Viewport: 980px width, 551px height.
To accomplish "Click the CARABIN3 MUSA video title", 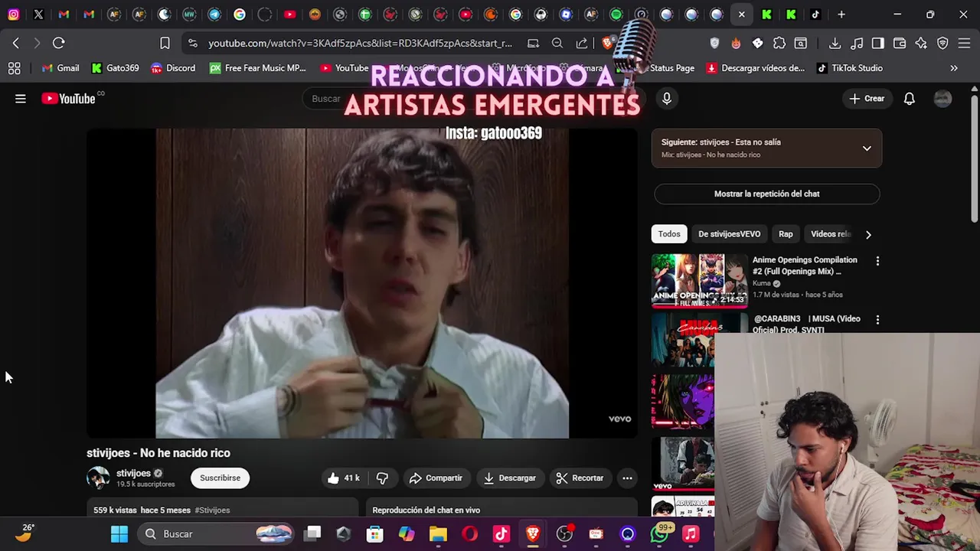I will tap(807, 324).
